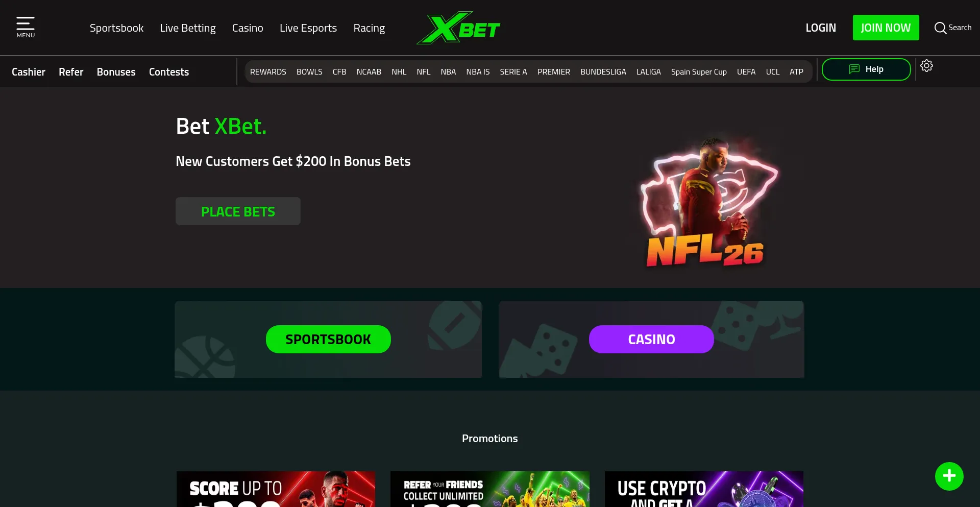Open settings gear icon
Viewport: 980px width, 507px height.
(926, 66)
